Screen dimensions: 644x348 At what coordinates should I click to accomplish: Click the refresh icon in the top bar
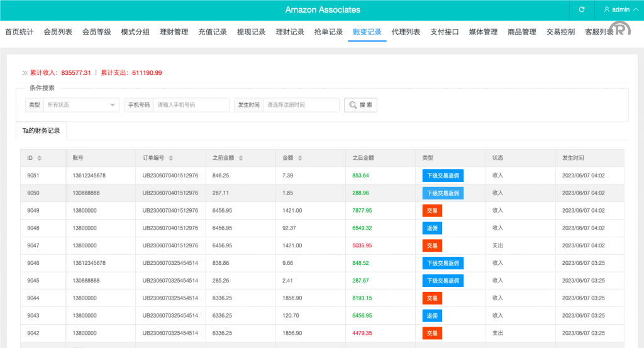tap(582, 9)
